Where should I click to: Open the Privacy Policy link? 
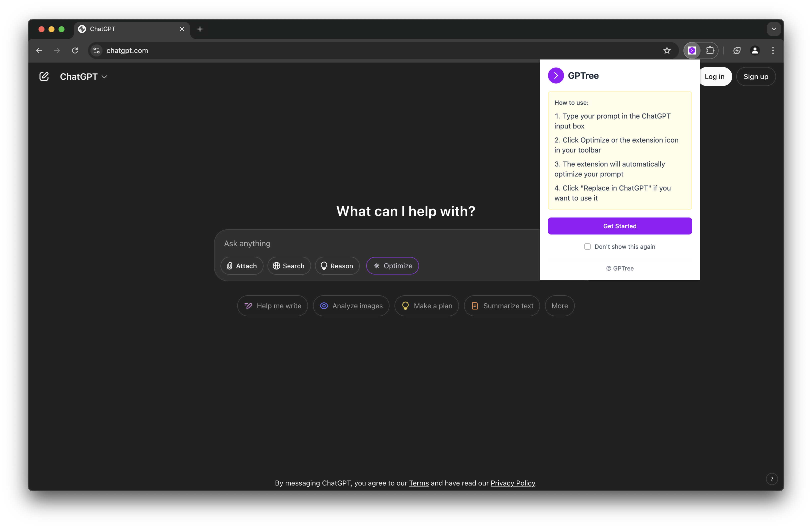(512, 483)
